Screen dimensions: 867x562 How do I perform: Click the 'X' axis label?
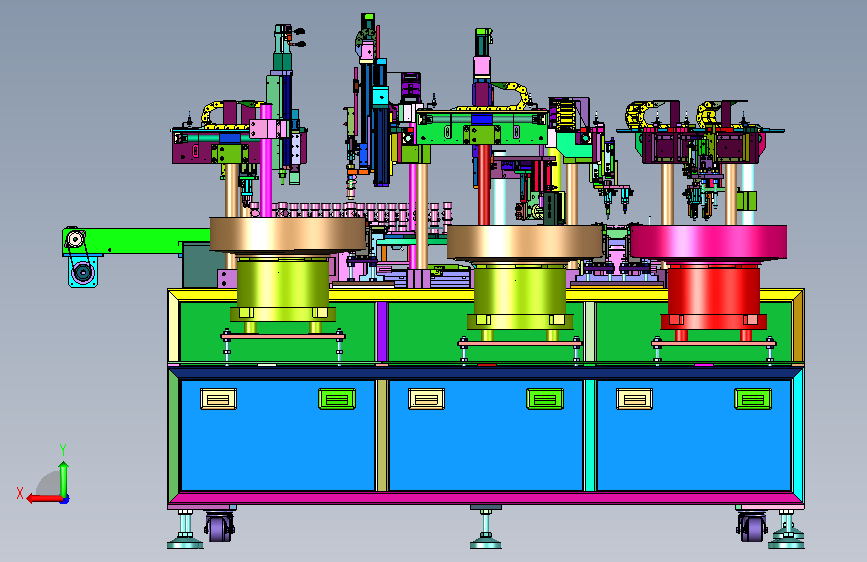pos(20,493)
